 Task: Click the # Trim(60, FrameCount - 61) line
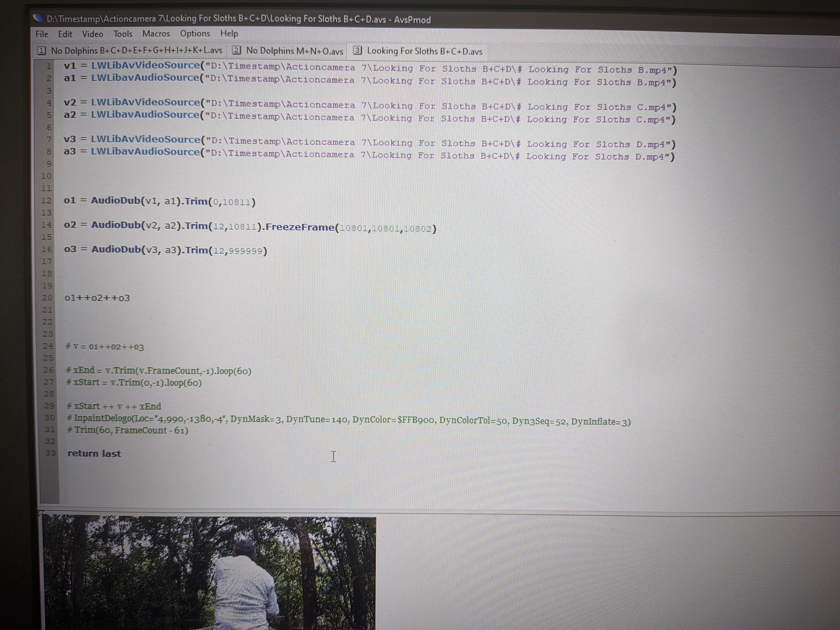(x=128, y=430)
